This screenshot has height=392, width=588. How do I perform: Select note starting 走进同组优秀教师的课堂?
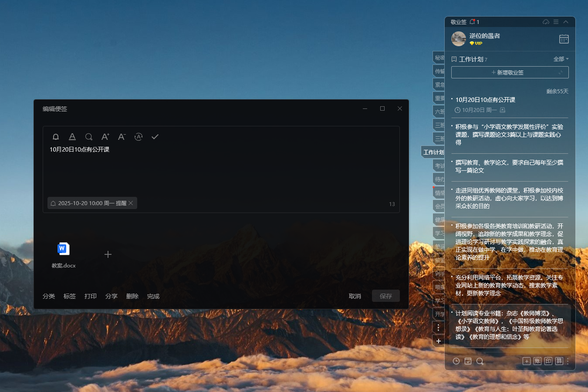[x=510, y=198]
